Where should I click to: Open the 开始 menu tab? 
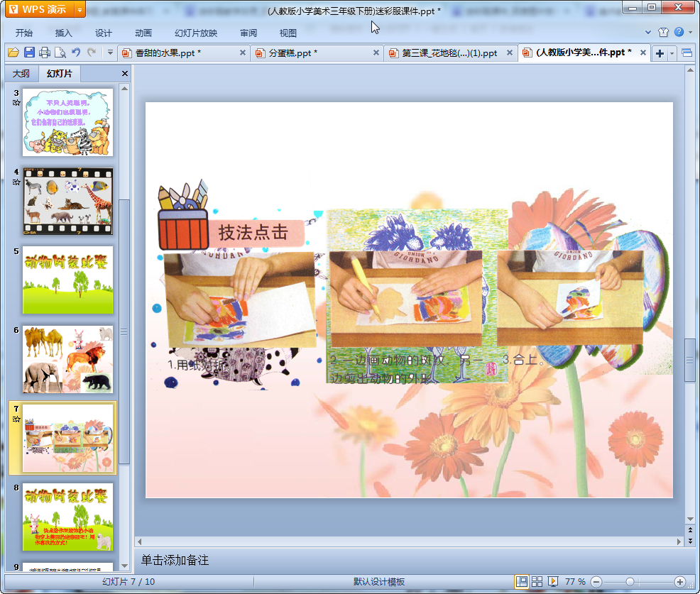(23, 33)
